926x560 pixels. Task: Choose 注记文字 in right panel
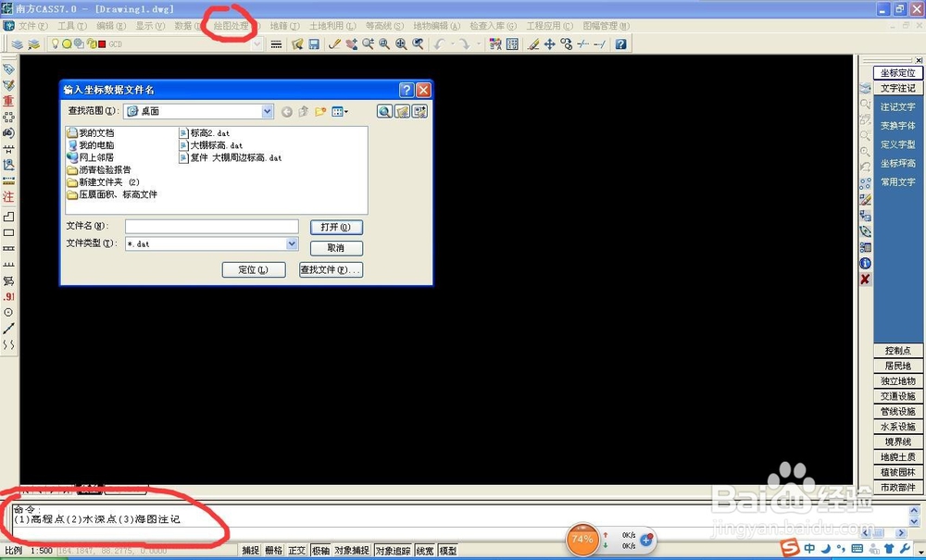click(x=897, y=106)
